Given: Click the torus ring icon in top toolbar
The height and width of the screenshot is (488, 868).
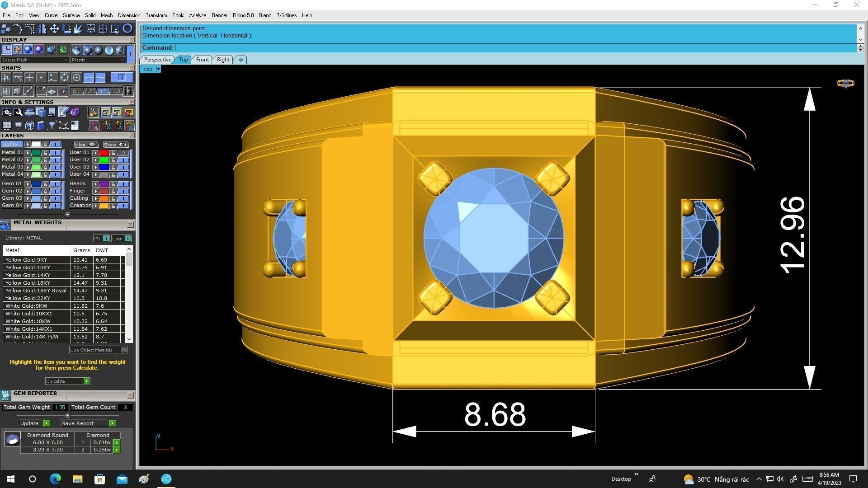Looking at the screenshot, I should [127, 29].
